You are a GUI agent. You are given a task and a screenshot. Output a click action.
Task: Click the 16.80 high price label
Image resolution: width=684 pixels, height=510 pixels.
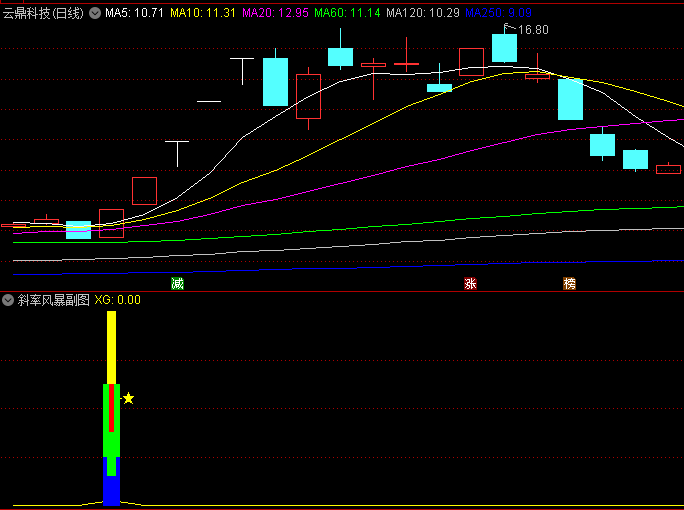[533, 30]
